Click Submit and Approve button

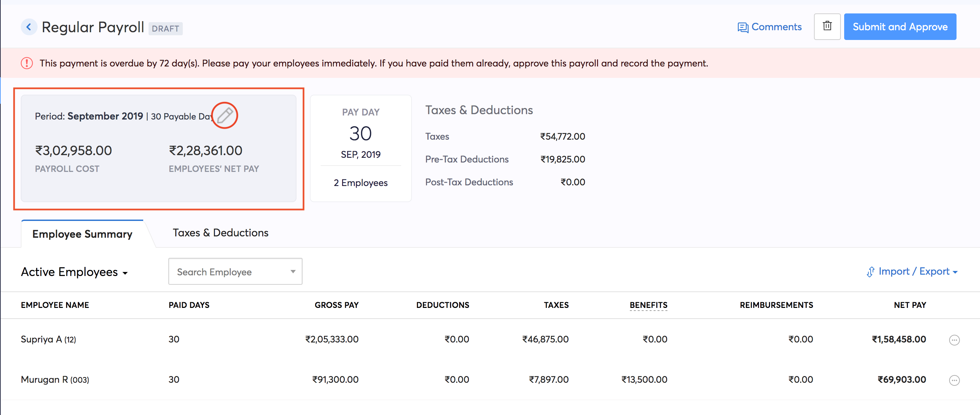tap(900, 27)
